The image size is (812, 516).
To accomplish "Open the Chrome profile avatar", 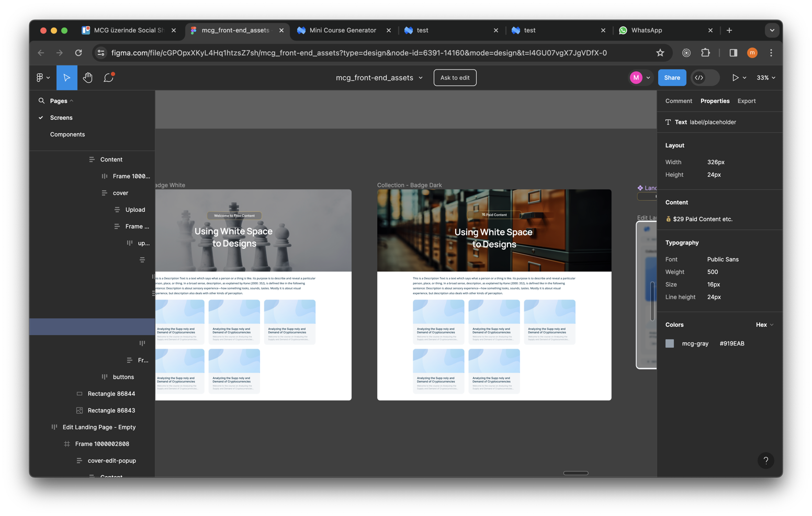I will point(752,53).
